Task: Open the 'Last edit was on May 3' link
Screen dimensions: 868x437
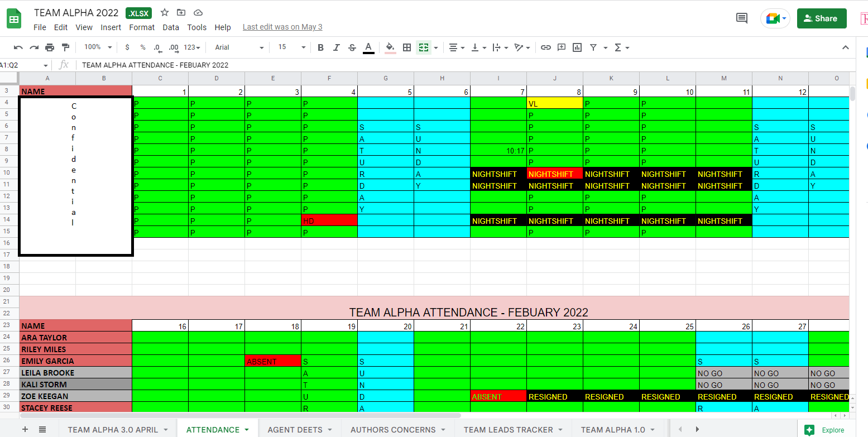Action: click(282, 27)
